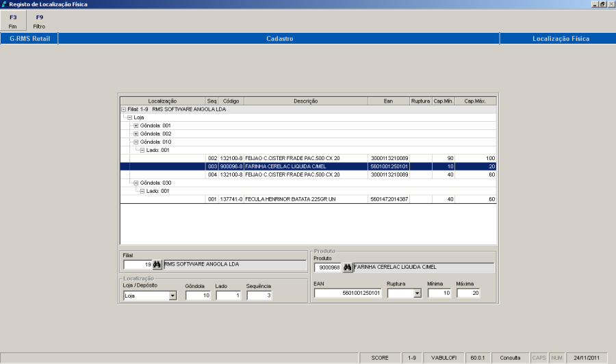This screenshot has height=364, width=616.
Task: Click the binoculars search icon beside Filial
Action: pos(157,265)
